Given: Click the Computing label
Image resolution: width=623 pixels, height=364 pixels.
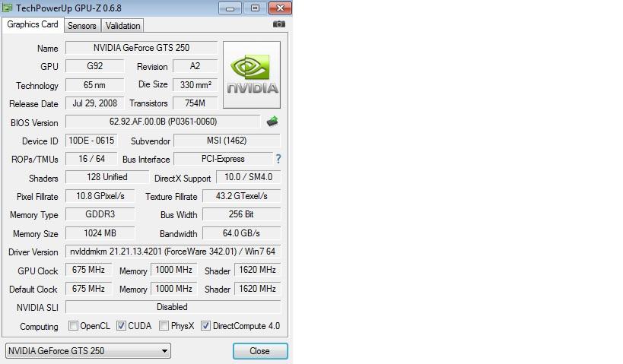Looking at the screenshot, I should 39,327.
